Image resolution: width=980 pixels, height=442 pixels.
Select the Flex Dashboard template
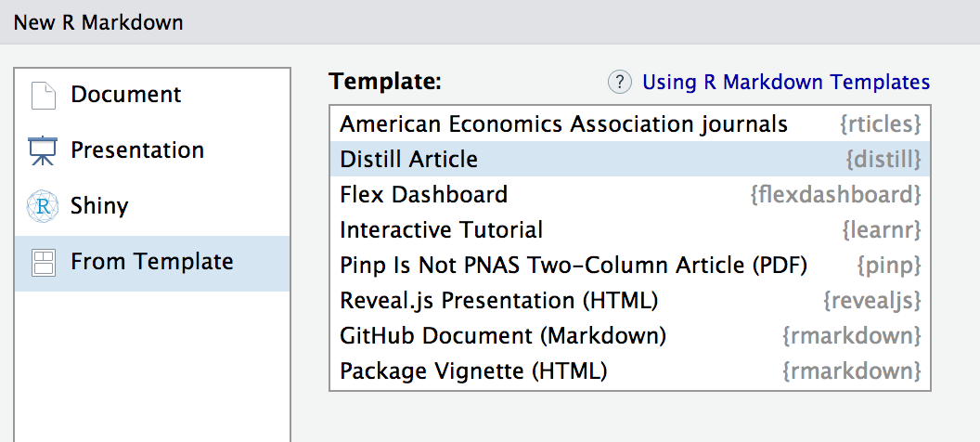point(423,195)
